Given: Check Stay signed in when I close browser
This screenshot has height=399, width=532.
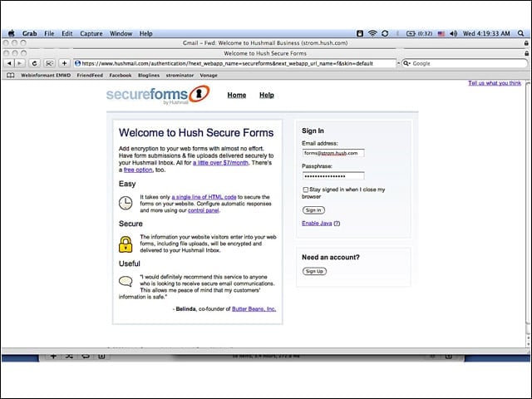Looking at the screenshot, I should tap(306, 190).
